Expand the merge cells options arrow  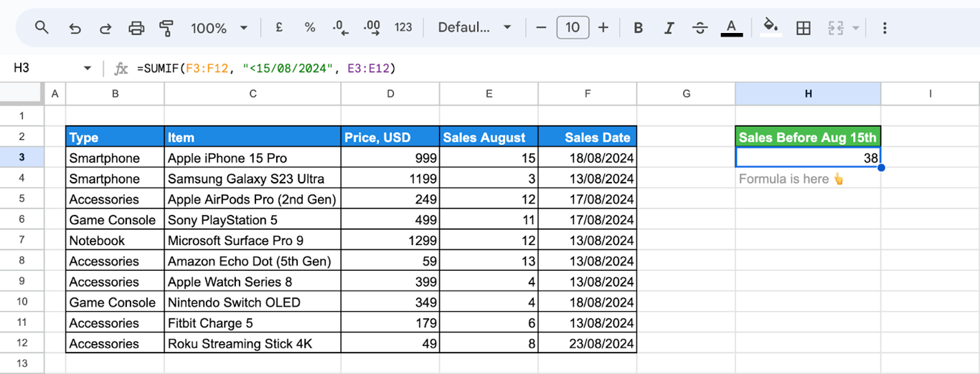[855, 28]
